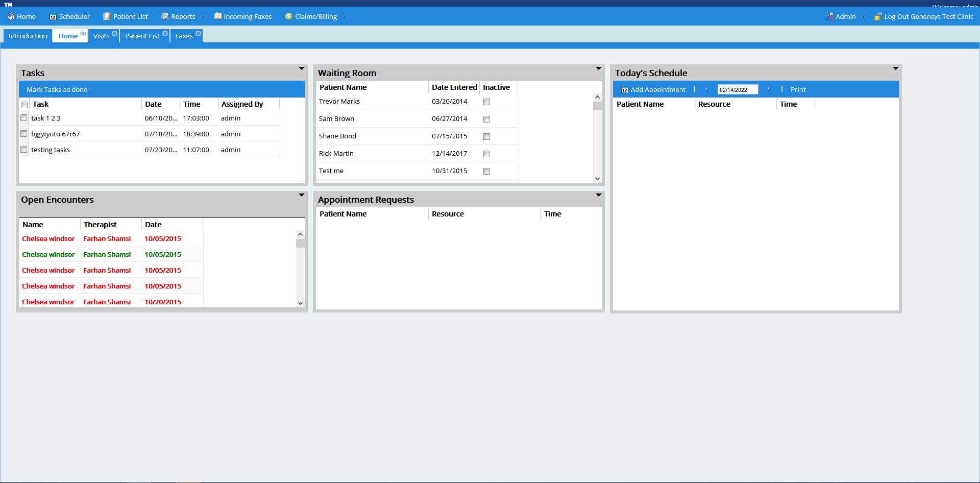Click the Home icon in the top navigation bar
The image size is (980, 483).
click(11, 16)
